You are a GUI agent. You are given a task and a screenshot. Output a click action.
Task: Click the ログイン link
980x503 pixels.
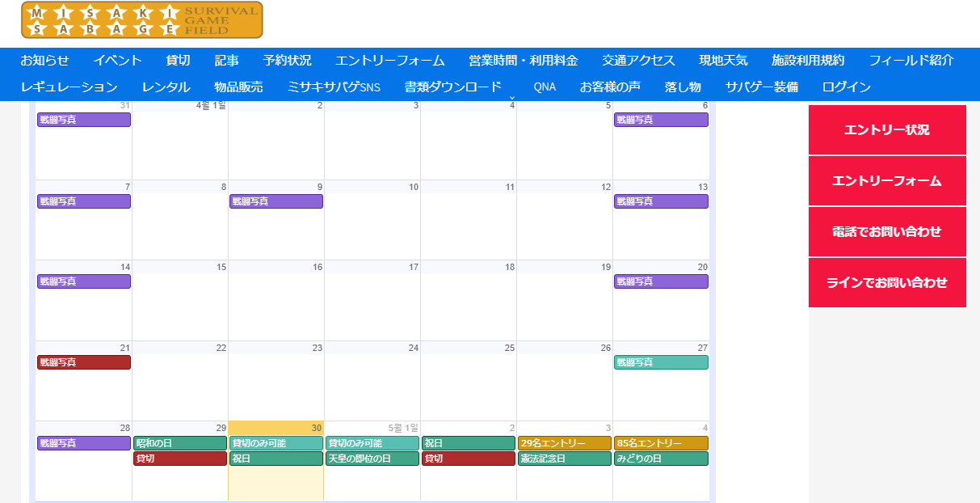(846, 87)
